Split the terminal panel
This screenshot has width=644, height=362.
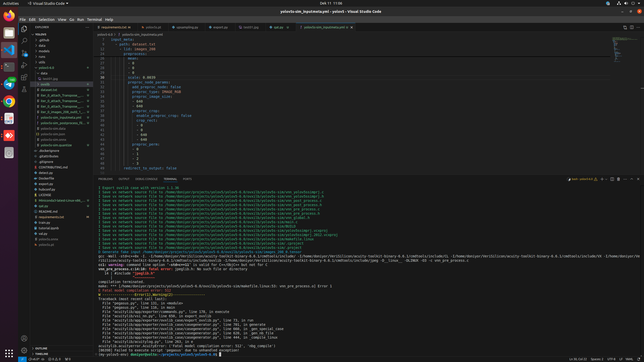coord(612,179)
